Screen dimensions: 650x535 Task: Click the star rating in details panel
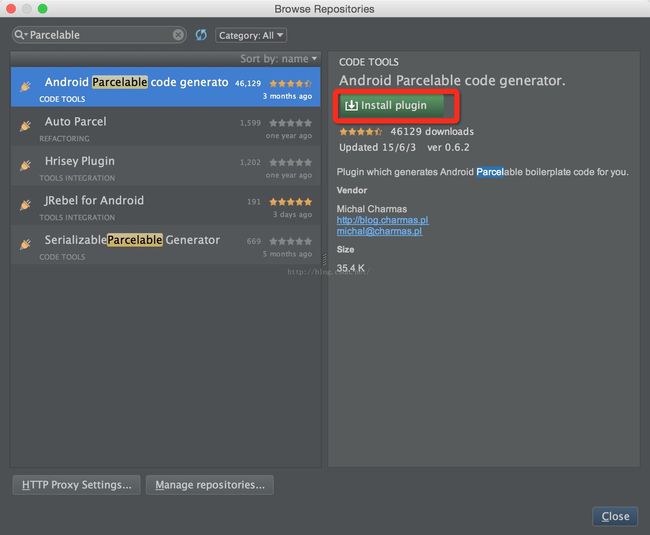360,132
